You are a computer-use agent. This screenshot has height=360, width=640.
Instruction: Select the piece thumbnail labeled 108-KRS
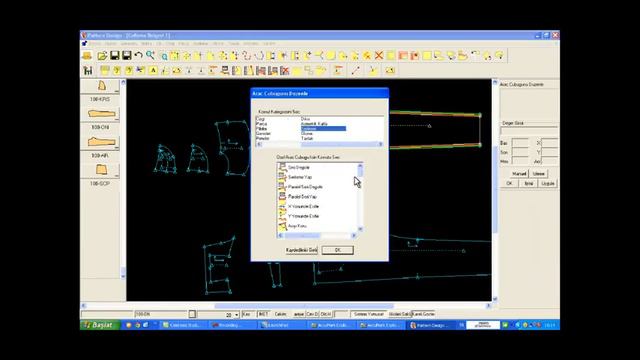(100, 86)
